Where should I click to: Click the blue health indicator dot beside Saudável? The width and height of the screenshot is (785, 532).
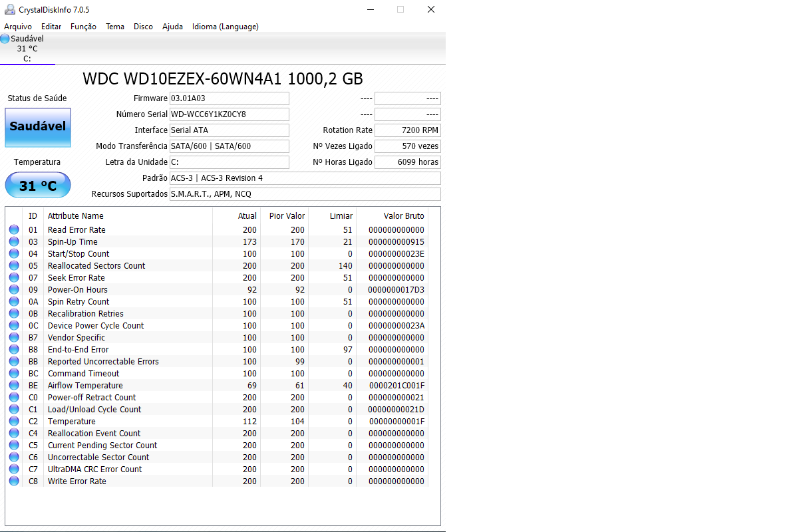coord(5,39)
